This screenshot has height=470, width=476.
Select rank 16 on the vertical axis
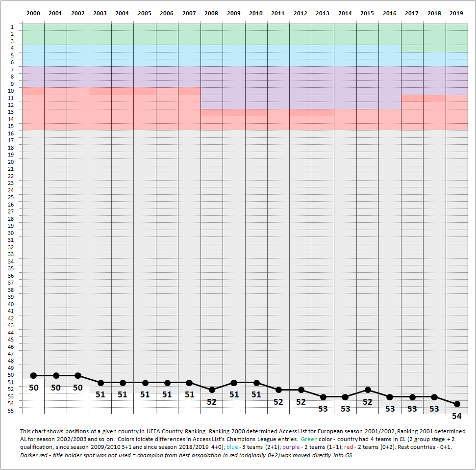click(x=11, y=133)
